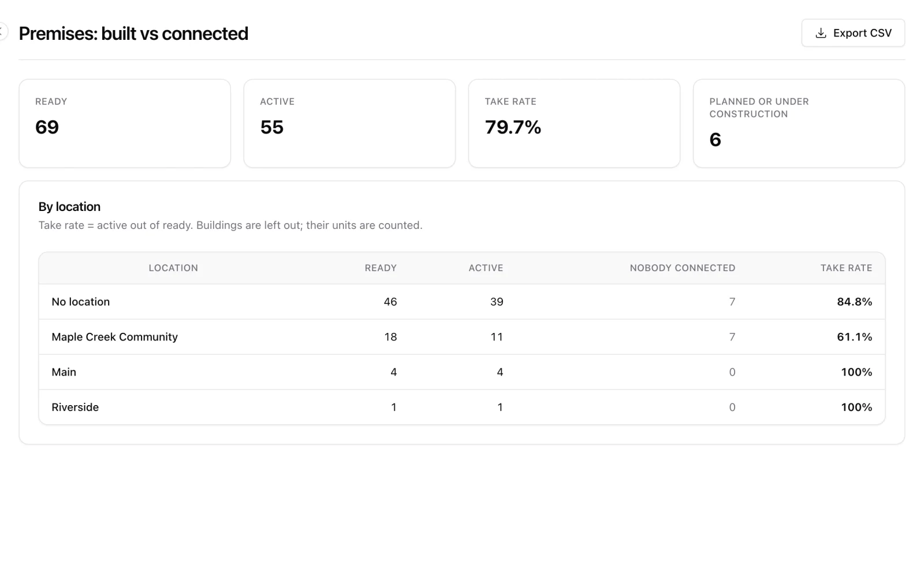Select the 'No location' row name
Screen dimensions: 924x586
click(81, 302)
